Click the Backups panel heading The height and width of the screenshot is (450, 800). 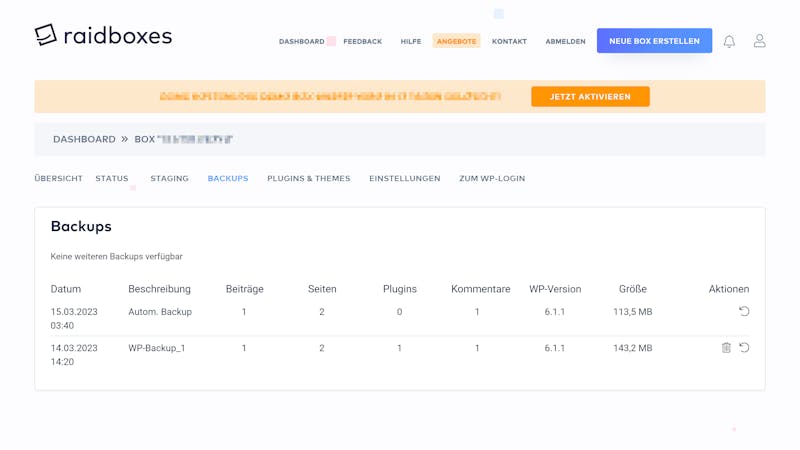click(x=81, y=226)
